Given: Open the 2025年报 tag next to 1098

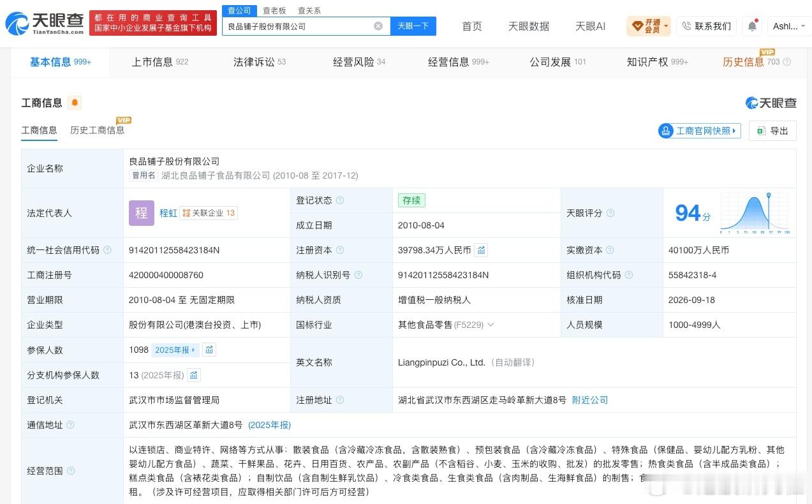Looking at the screenshot, I should pos(175,350).
